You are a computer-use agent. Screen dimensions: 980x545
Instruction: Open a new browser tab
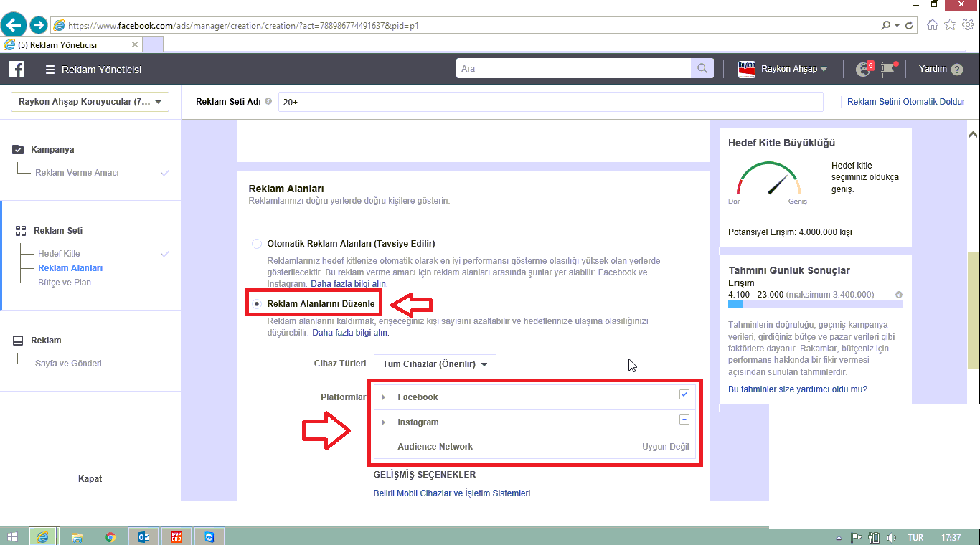(153, 44)
